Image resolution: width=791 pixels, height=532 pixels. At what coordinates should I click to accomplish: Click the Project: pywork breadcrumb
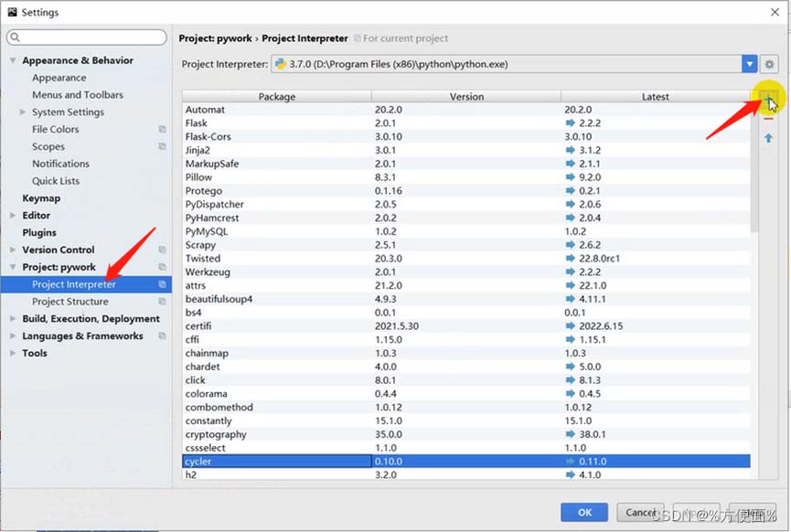pos(216,38)
